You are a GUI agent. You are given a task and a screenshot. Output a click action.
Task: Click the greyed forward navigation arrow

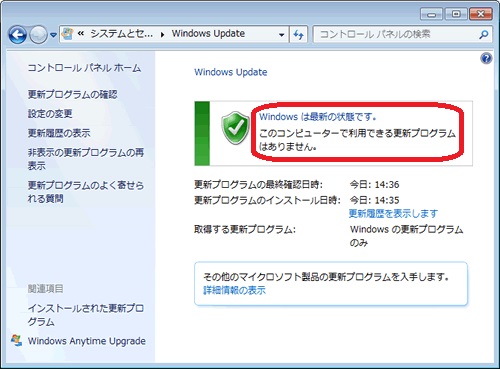[38, 35]
